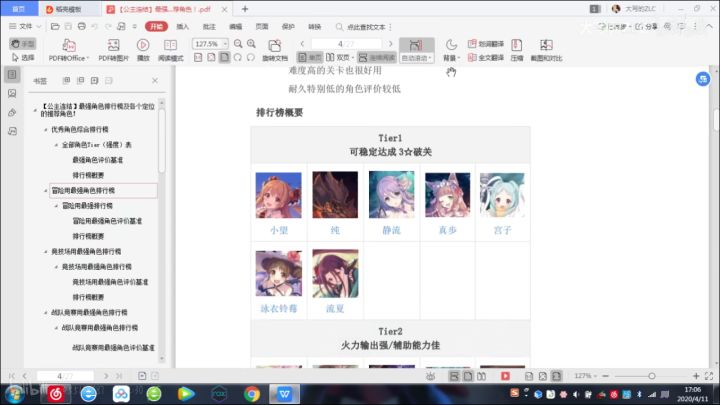720x405 pixels.
Task: Switch to the 插入 ribbon tab
Action: click(182, 27)
